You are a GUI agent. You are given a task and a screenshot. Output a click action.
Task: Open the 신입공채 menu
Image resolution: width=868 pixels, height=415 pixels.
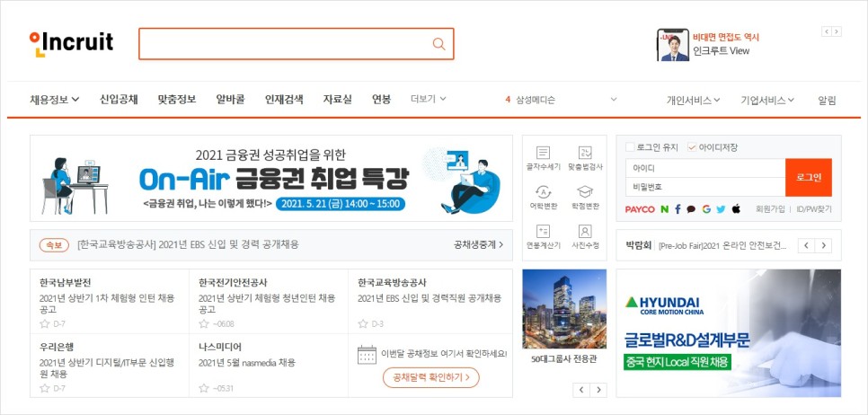coord(119,100)
